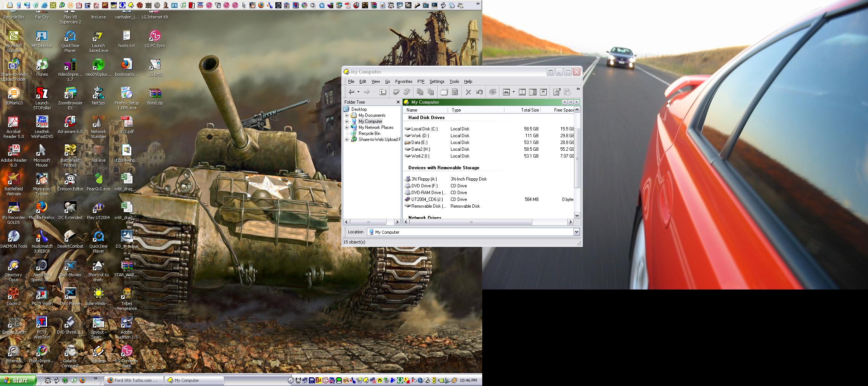Click the file list vertical scroll down arrow

(x=577, y=216)
